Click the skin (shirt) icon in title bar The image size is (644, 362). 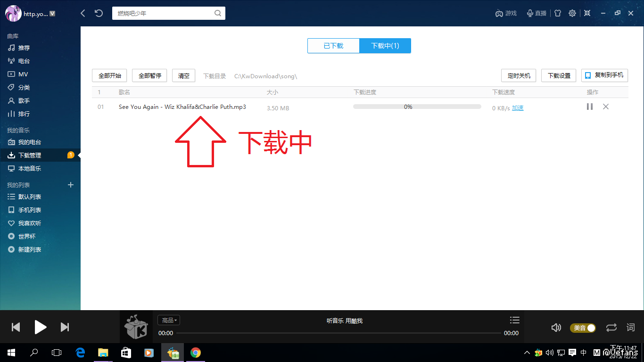558,13
